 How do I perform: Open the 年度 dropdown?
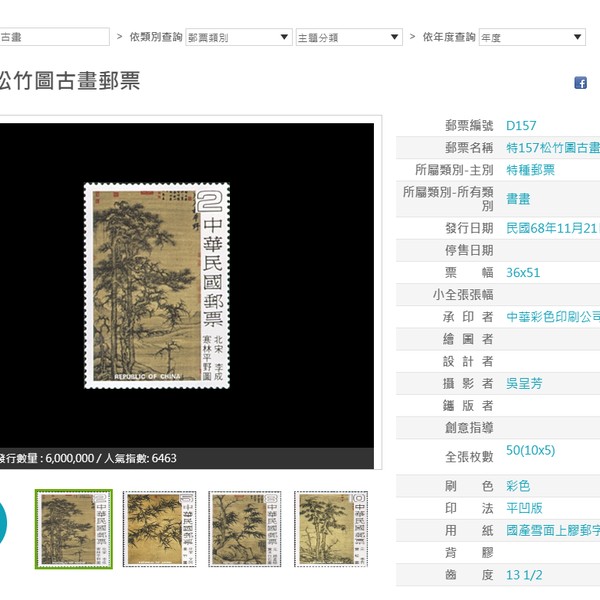pos(532,37)
